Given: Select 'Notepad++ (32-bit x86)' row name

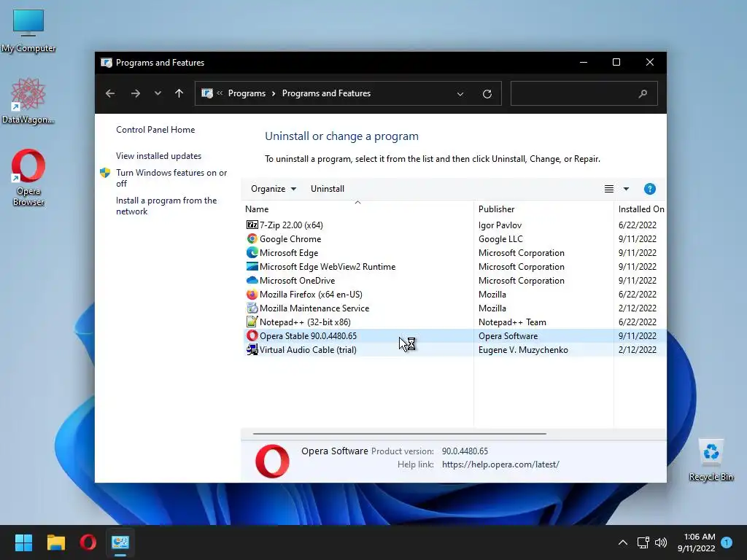Looking at the screenshot, I should click(x=305, y=322).
